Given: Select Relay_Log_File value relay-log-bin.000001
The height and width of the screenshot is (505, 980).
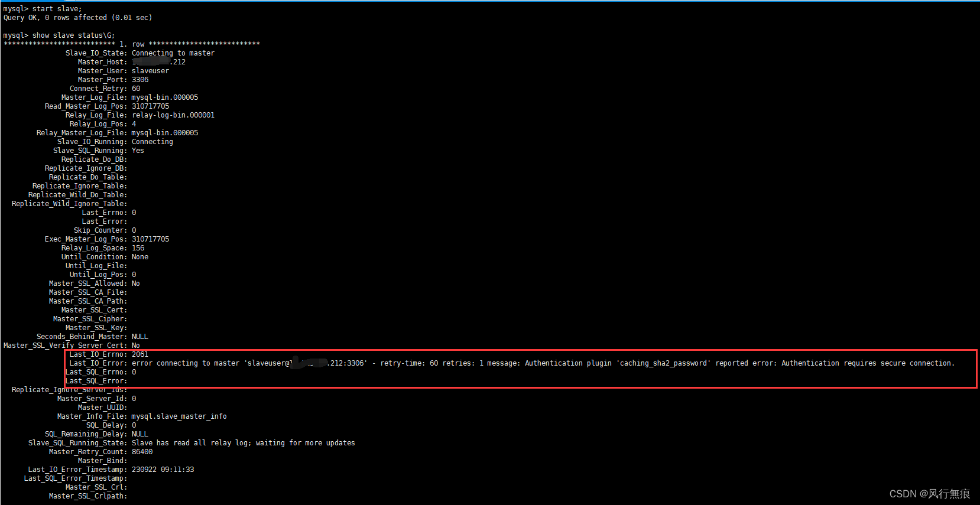Looking at the screenshot, I should (x=173, y=115).
